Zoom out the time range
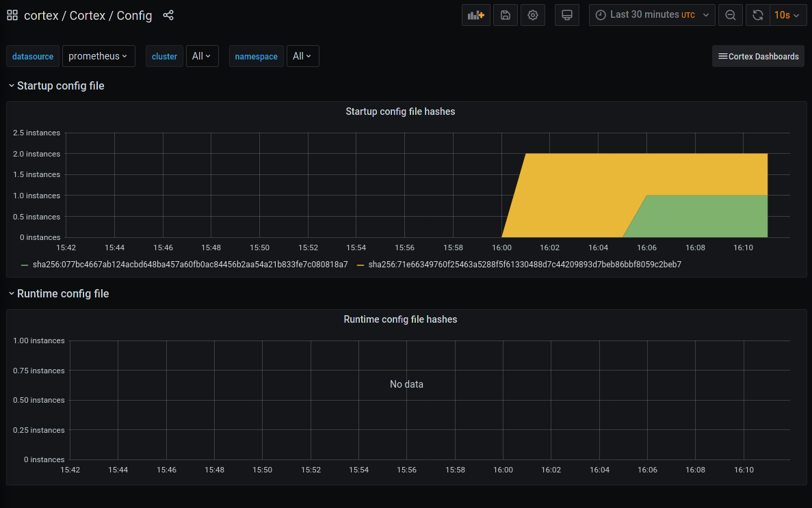 [x=731, y=15]
